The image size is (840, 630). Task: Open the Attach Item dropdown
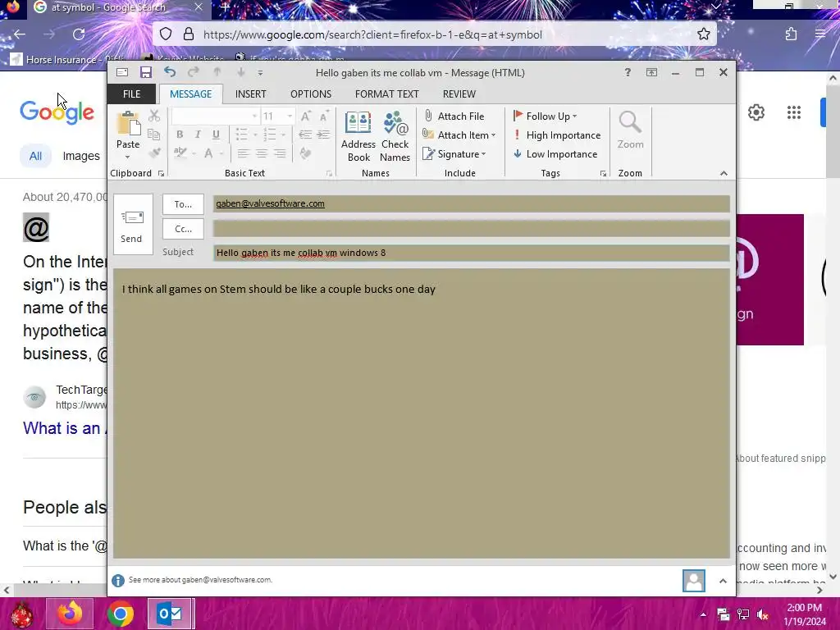(x=459, y=135)
